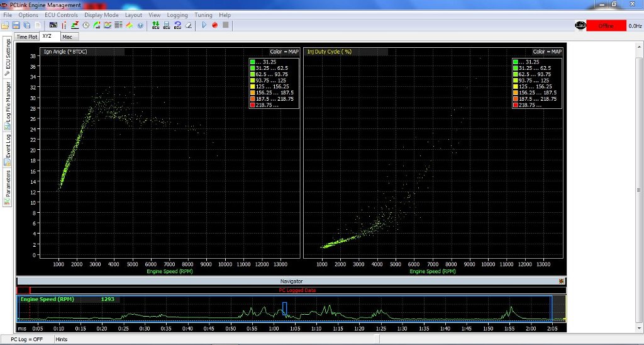Open the File menu
The image size is (644, 345).
[8, 15]
